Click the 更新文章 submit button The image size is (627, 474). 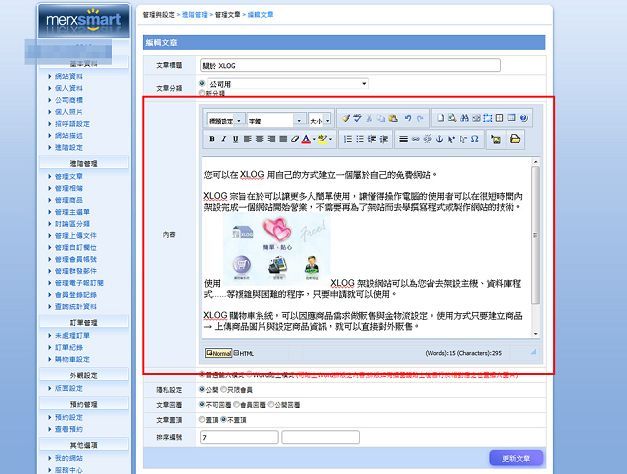pos(516,458)
